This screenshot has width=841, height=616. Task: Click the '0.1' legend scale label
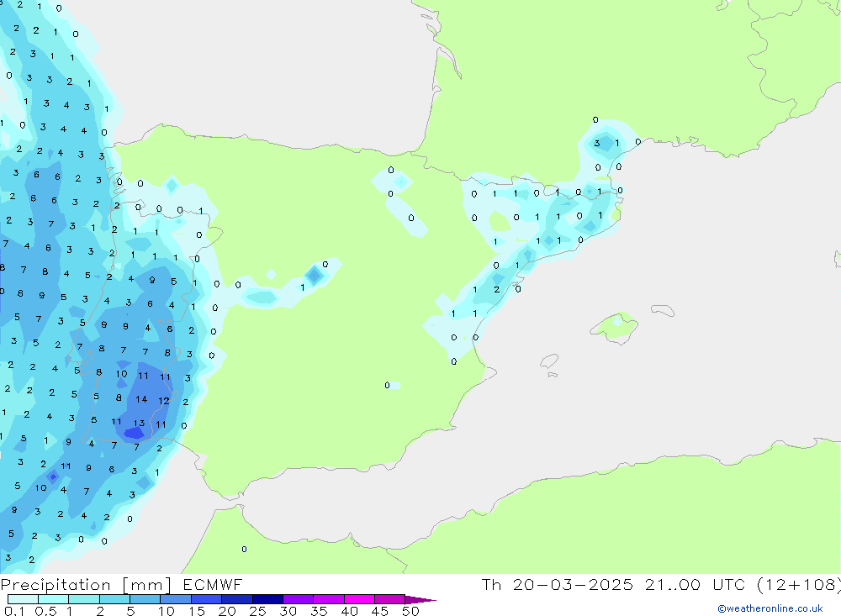[x=14, y=611]
